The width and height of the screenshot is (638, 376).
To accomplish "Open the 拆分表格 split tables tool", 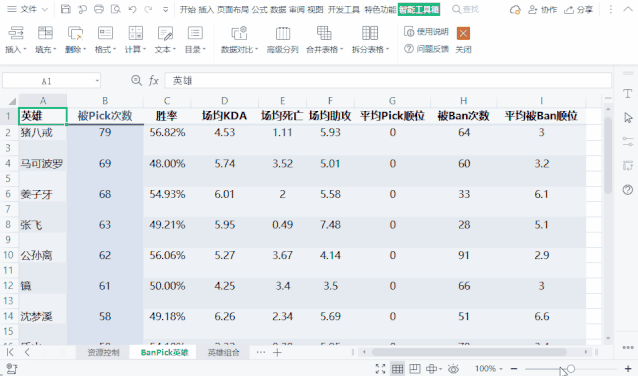I will tap(370, 40).
